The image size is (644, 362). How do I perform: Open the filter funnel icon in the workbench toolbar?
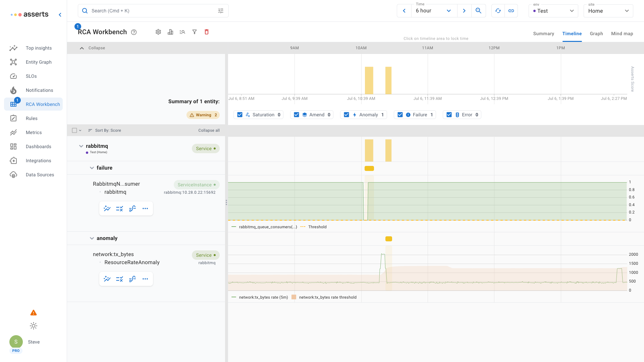tap(195, 32)
